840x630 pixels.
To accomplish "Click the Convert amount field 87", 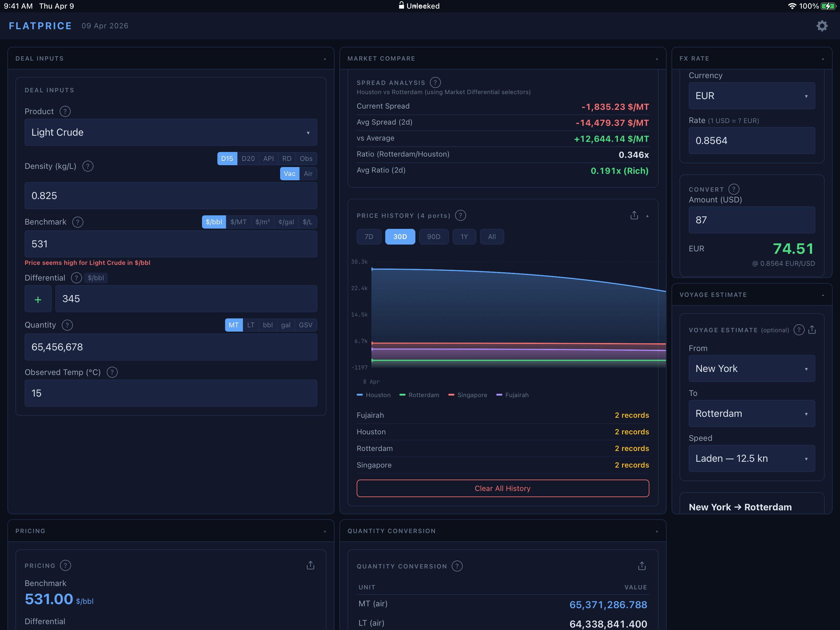I will click(751, 220).
